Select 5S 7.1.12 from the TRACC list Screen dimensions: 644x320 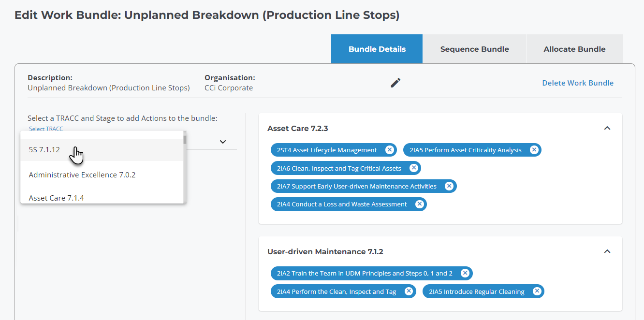tap(44, 150)
